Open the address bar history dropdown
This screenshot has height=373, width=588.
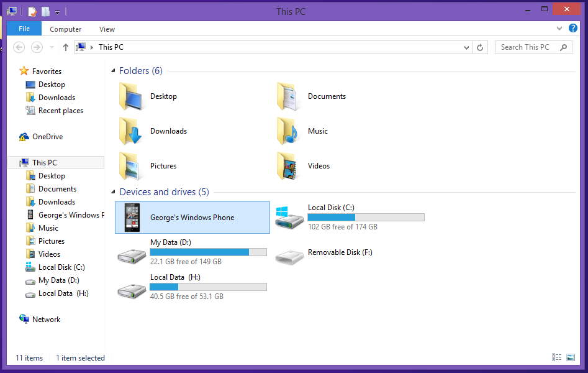click(x=466, y=48)
